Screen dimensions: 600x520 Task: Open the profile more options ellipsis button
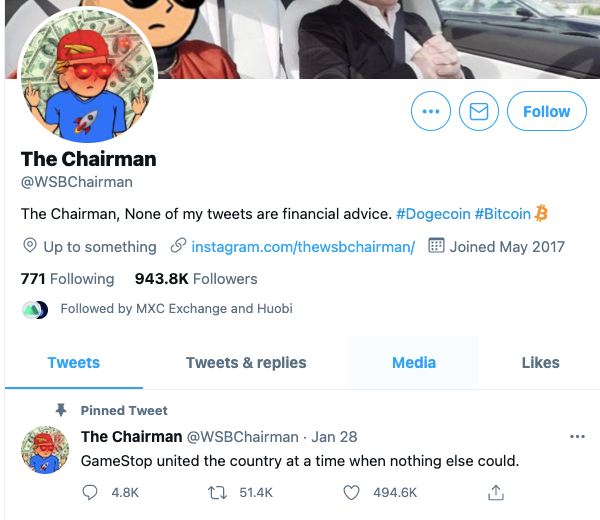[431, 112]
